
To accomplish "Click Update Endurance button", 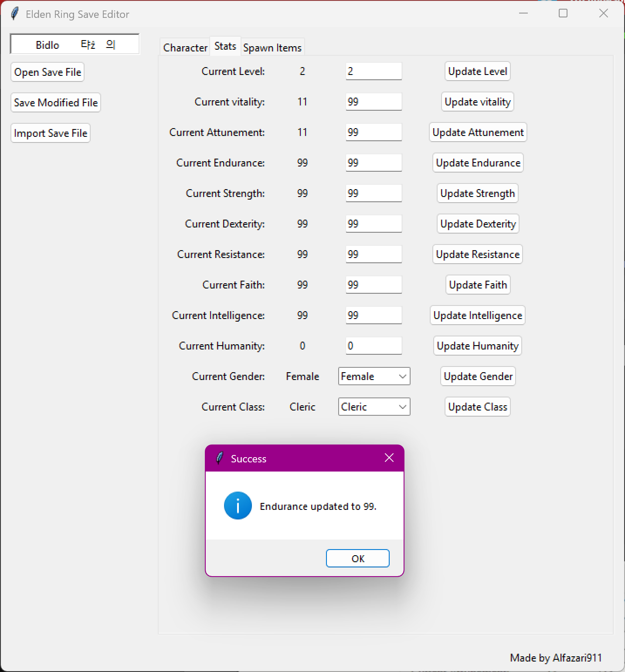I will [478, 163].
